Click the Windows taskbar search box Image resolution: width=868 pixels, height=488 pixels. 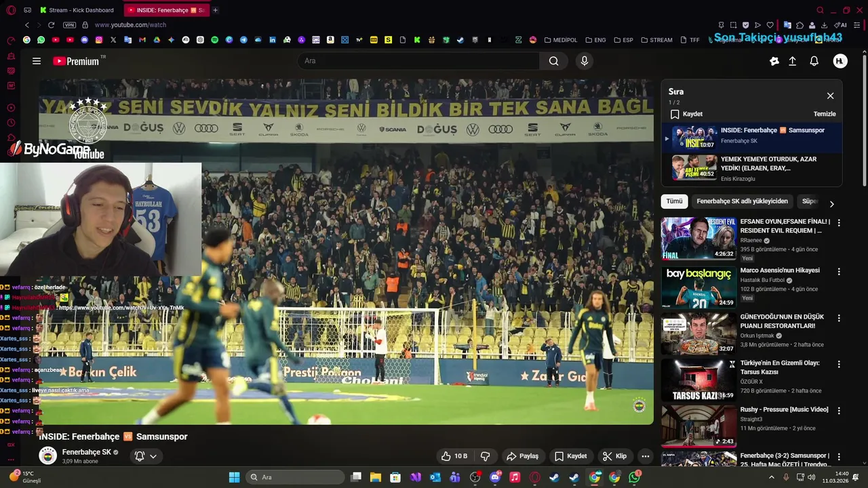[295, 477]
